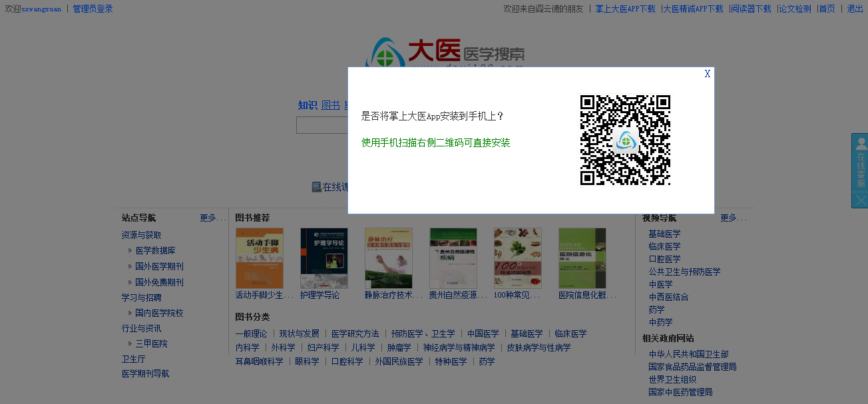Open the 在线客服 side widget
The height and width of the screenshot is (404, 868).
click(860, 163)
